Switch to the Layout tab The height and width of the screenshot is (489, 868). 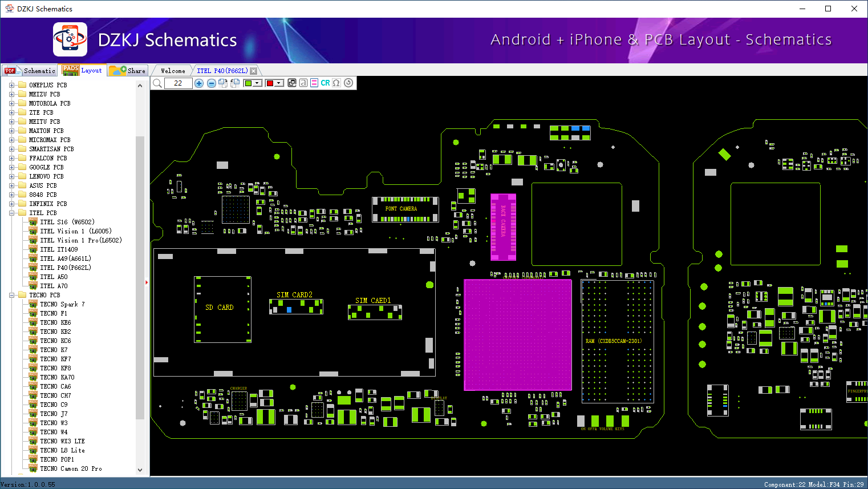83,70
